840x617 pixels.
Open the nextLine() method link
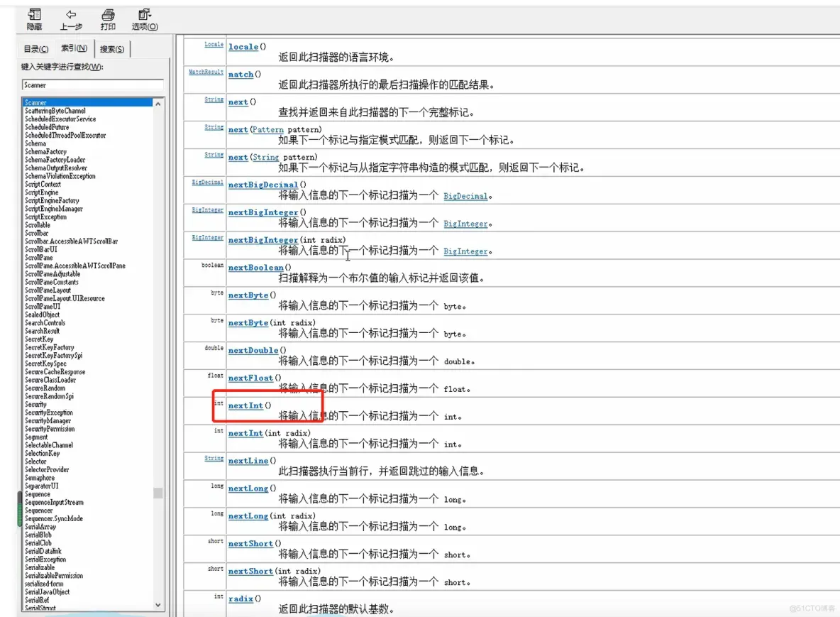(x=248, y=461)
